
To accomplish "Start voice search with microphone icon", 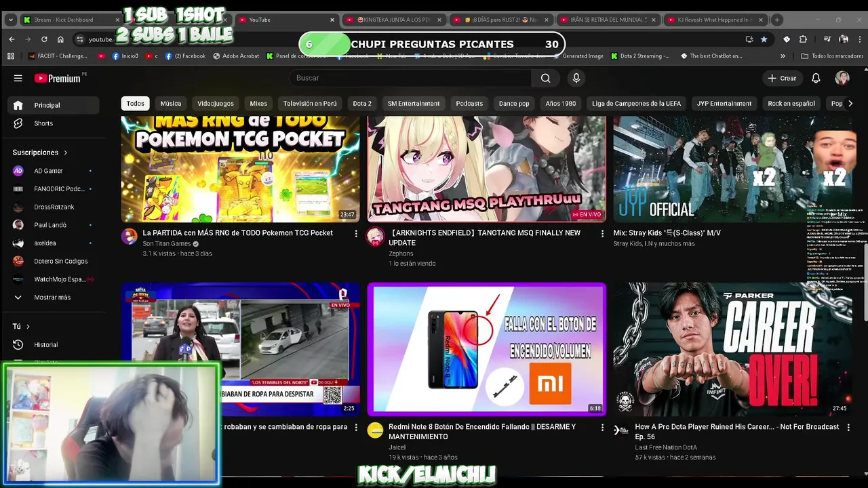I will tap(576, 78).
